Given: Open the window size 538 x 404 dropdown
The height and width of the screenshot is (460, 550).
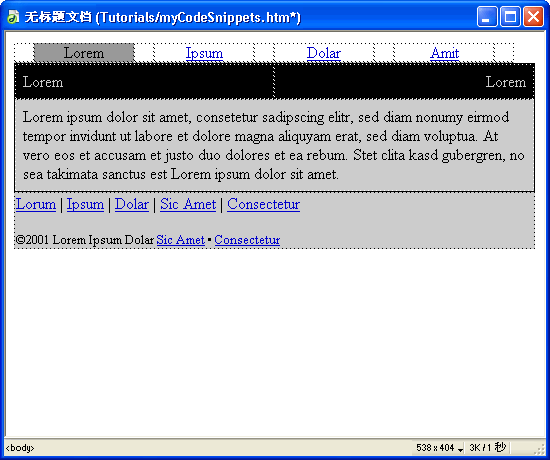Looking at the screenshot, I should (x=440, y=448).
